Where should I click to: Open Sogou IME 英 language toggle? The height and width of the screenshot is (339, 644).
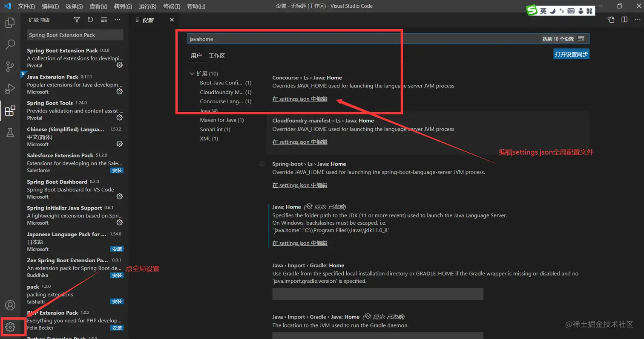543,11
